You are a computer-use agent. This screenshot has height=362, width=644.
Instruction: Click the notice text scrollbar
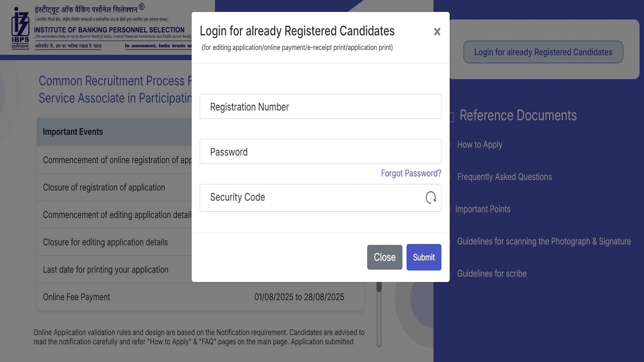coord(379,316)
